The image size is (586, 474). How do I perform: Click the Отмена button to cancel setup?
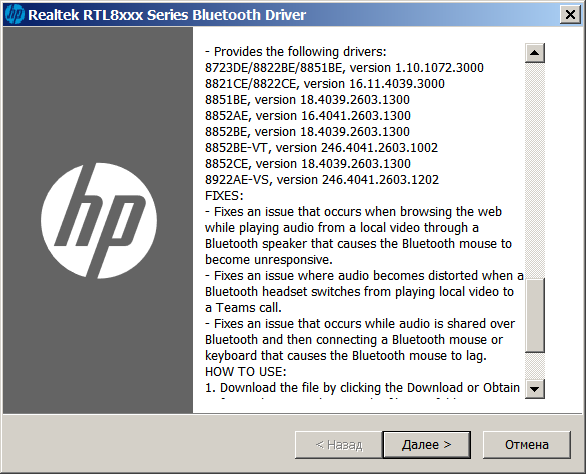(527, 444)
